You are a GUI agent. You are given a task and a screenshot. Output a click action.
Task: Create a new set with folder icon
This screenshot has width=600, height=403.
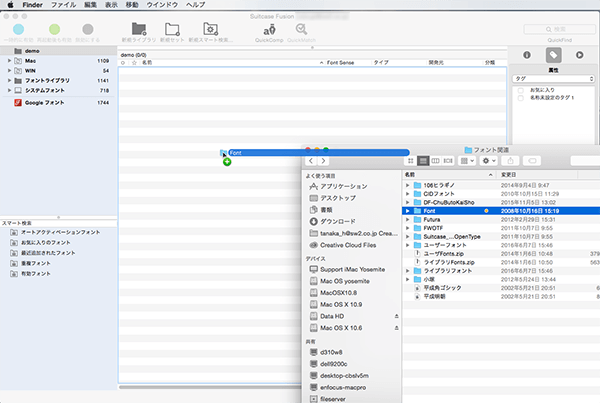[172, 29]
